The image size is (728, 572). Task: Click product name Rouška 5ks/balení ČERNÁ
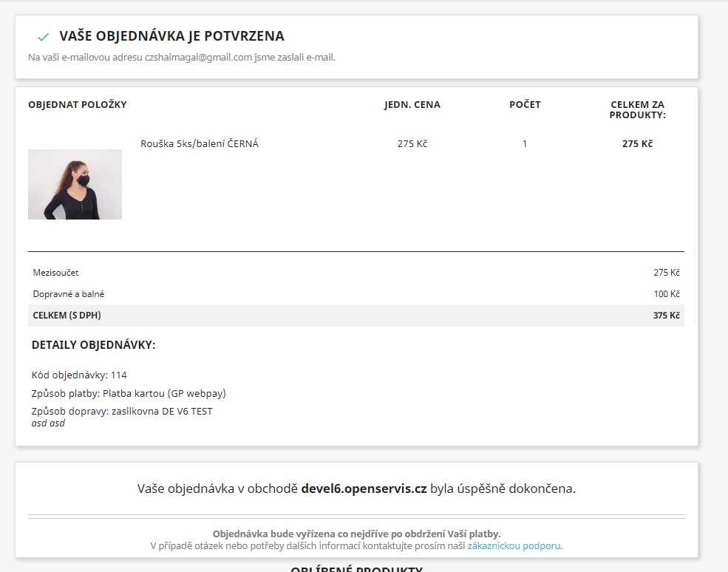point(200,144)
